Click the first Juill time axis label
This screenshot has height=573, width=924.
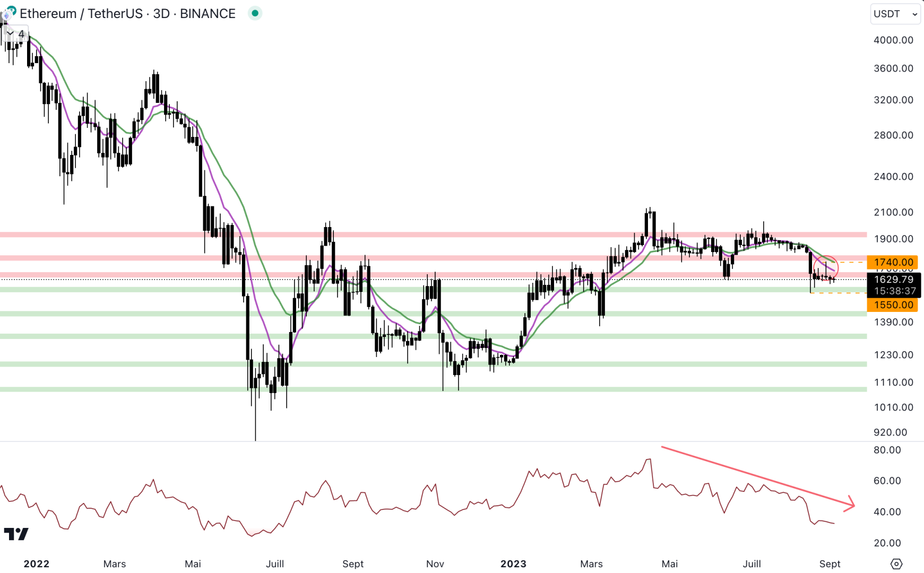click(x=275, y=564)
